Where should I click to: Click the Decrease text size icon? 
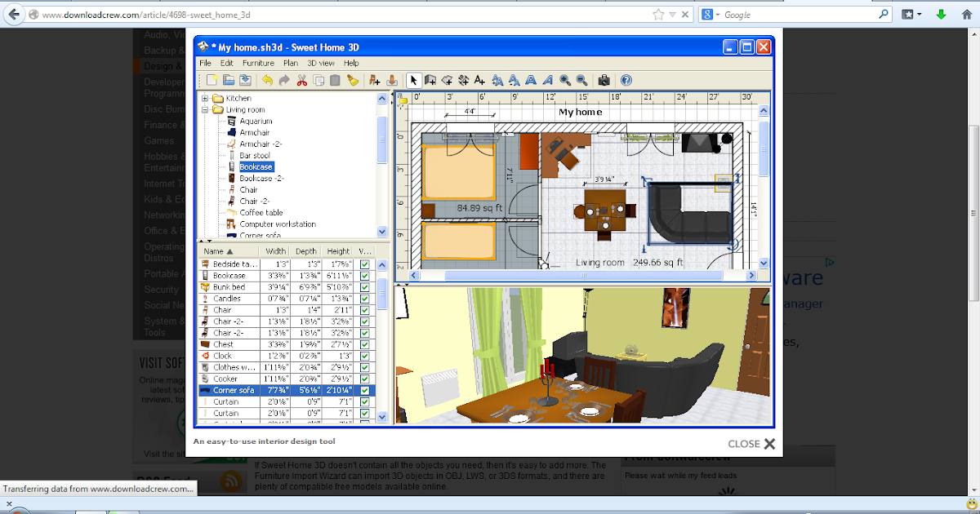[x=514, y=80]
